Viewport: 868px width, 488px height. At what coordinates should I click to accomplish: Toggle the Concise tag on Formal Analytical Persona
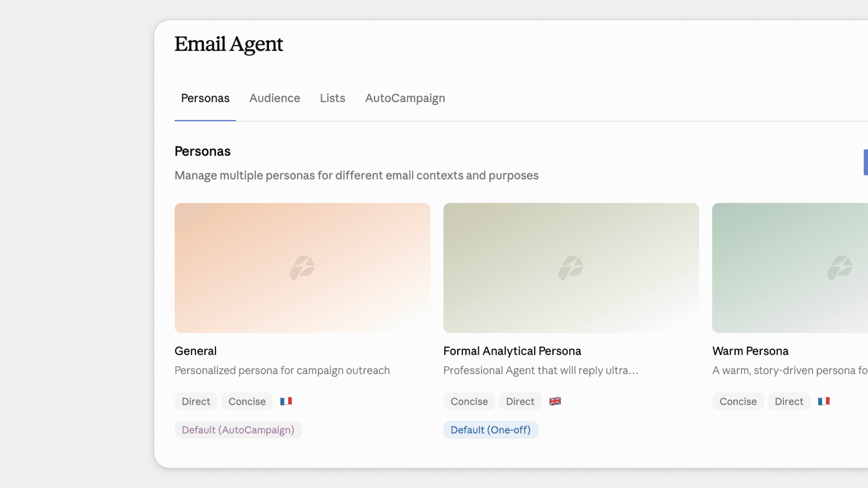pyautogui.click(x=469, y=401)
